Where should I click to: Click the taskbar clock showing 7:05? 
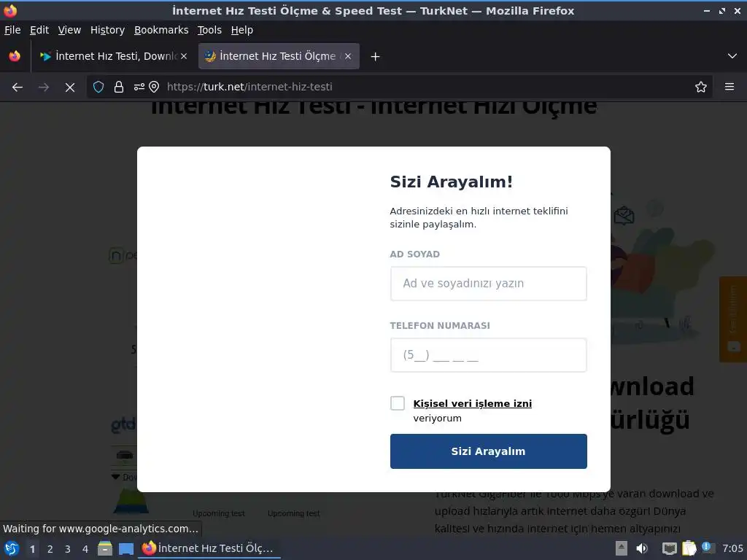(x=732, y=548)
